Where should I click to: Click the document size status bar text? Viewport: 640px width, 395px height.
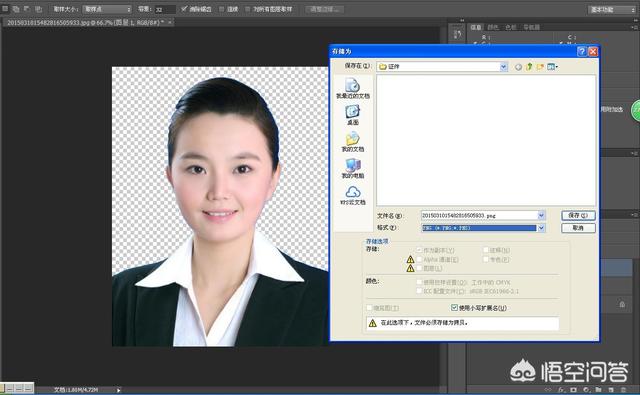76,390
